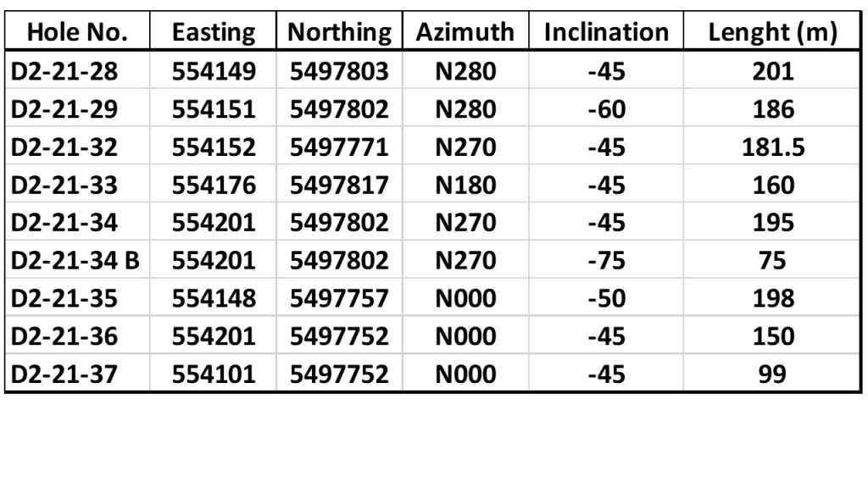Select the Azimuth column header

pyautogui.click(x=465, y=32)
